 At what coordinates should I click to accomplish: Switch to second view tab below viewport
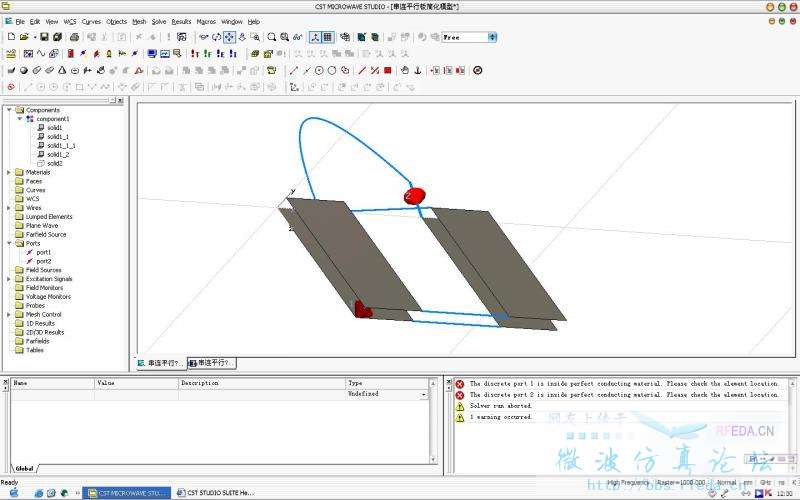click(212, 363)
